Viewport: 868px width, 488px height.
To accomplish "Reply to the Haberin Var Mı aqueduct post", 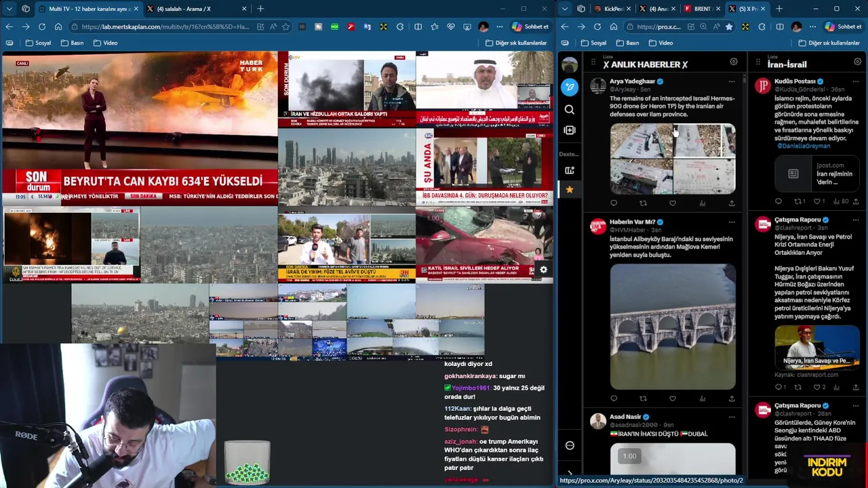I will click(x=614, y=399).
